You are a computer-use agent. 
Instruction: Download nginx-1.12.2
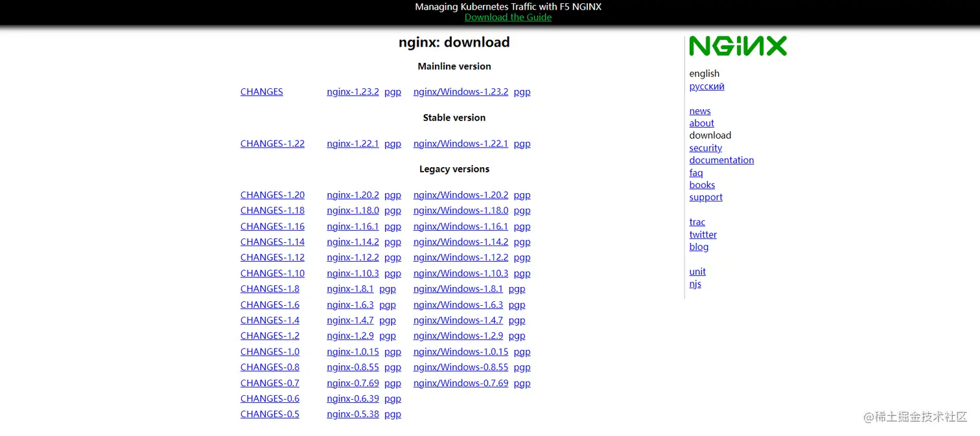coord(353,258)
